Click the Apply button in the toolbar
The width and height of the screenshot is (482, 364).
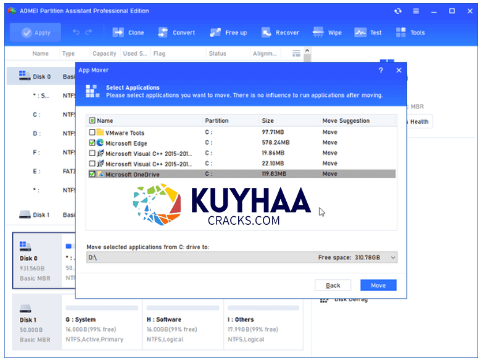[35, 32]
